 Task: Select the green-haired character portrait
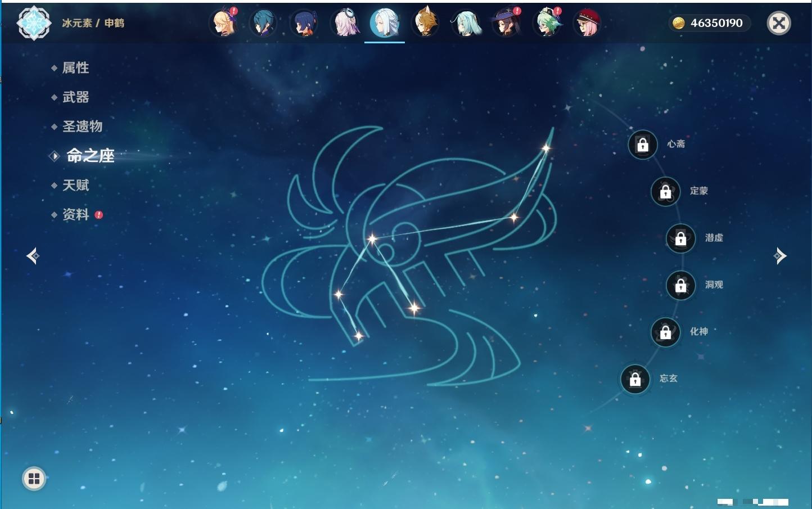(x=547, y=24)
